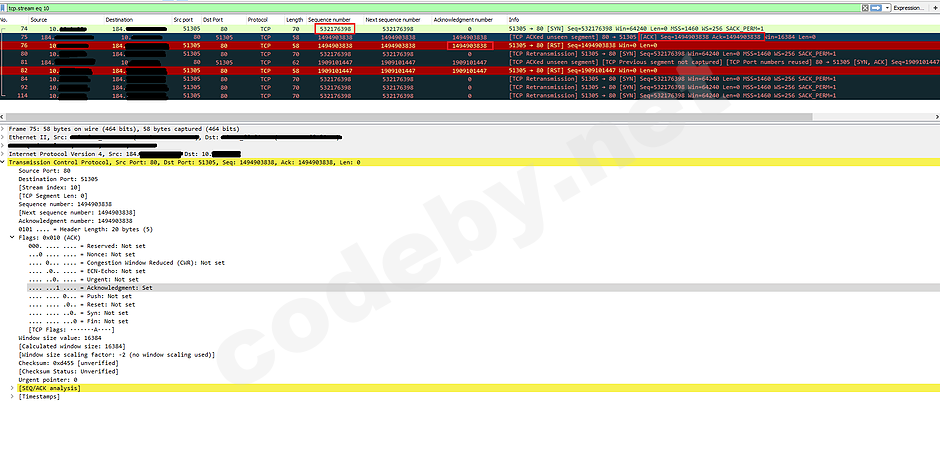Viewport: 940px width, 456px height.
Task: Collapse the Transmission Control Protocol node
Action: click(x=2, y=162)
